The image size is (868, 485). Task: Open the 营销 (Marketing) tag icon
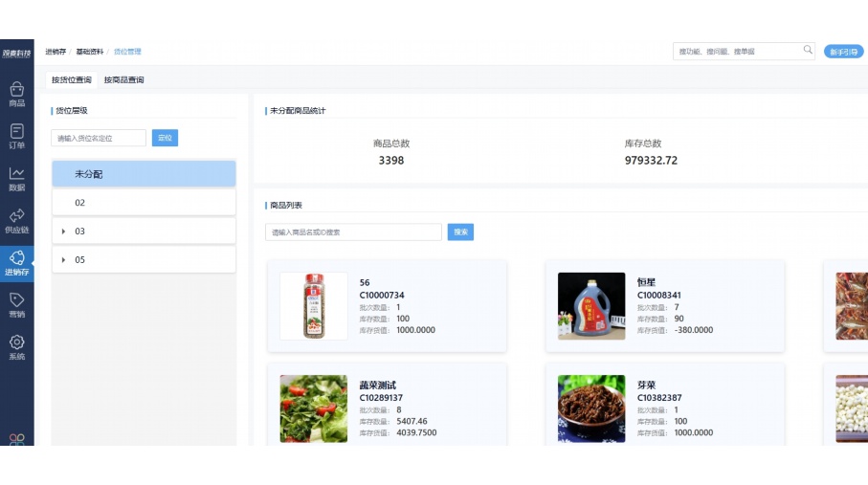pos(16,304)
